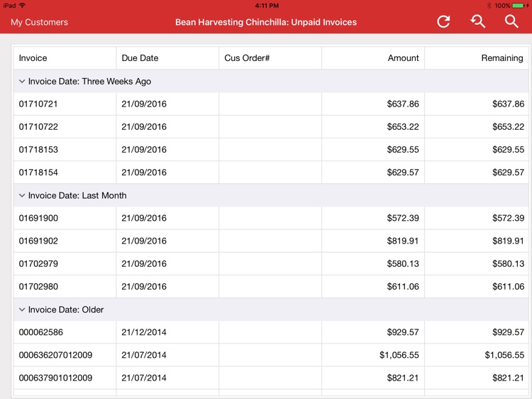This screenshot has width=532, height=399.
Task: Tap the Bluetooth status icon
Action: point(489,6)
